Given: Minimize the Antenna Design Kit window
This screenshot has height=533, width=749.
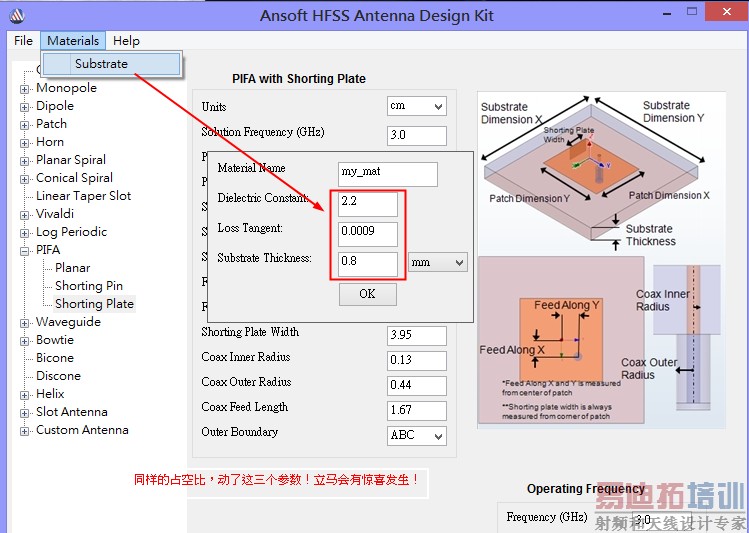Looking at the screenshot, I should (x=667, y=13).
